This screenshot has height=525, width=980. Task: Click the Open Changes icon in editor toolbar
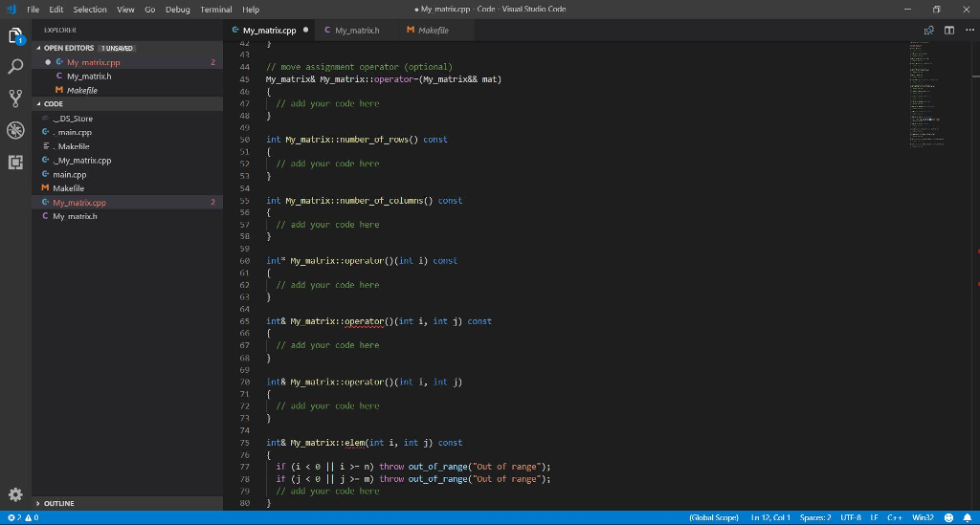coord(928,30)
